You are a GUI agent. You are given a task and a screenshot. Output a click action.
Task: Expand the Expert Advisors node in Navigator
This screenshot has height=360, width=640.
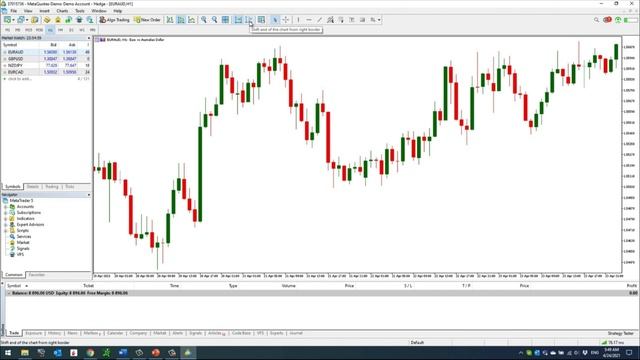[x=6, y=224]
